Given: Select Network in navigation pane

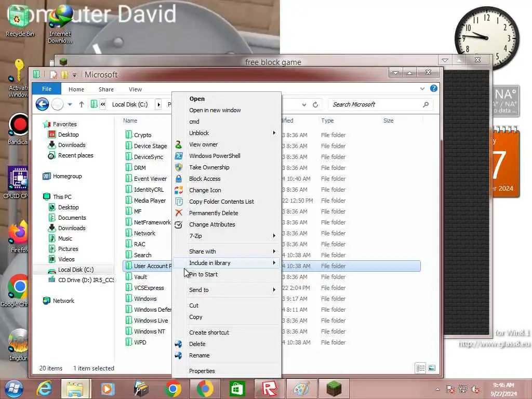Looking at the screenshot, I should click(63, 301).
